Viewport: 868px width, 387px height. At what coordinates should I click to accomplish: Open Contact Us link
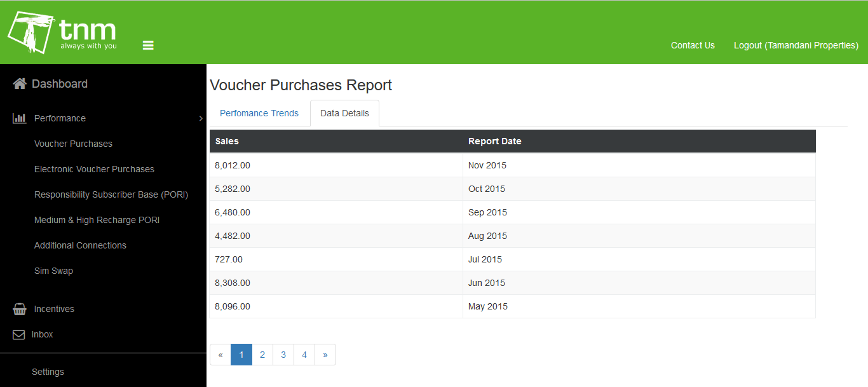point(693,45)
